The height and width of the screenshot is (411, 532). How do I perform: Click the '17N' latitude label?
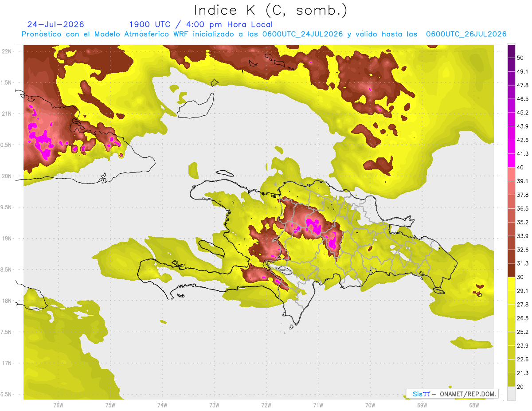8,364
